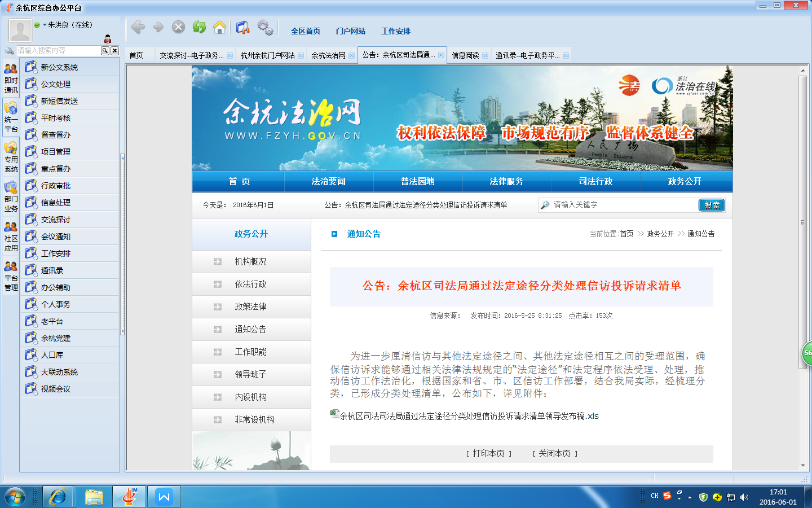This screenshot has width=812, height=508.
Task: Click the green refresh icon in toolbar
Action: tap(199, 27)
